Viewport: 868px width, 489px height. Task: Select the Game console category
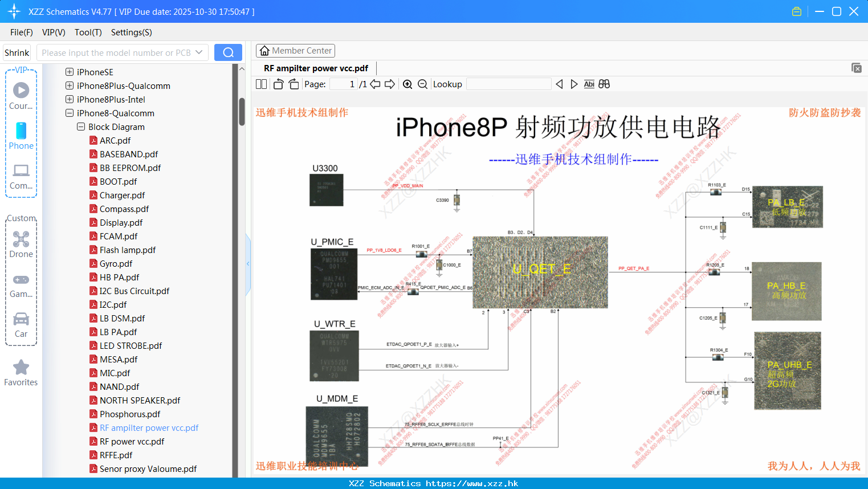click(x=21, y=285)
